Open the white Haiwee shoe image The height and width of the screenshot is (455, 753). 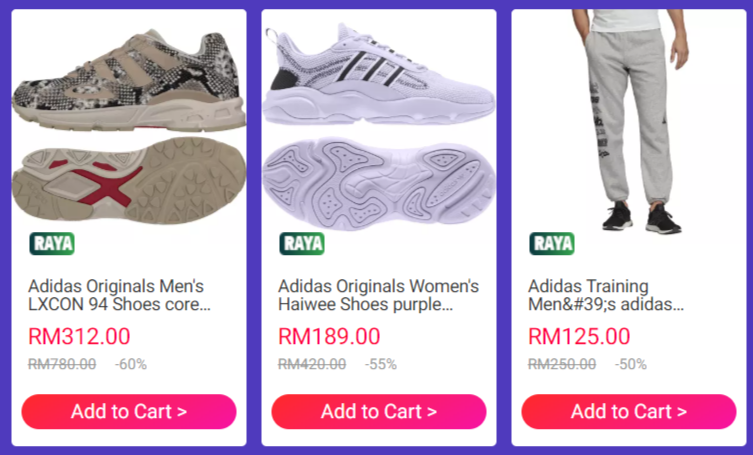click(x=379, y=120)
